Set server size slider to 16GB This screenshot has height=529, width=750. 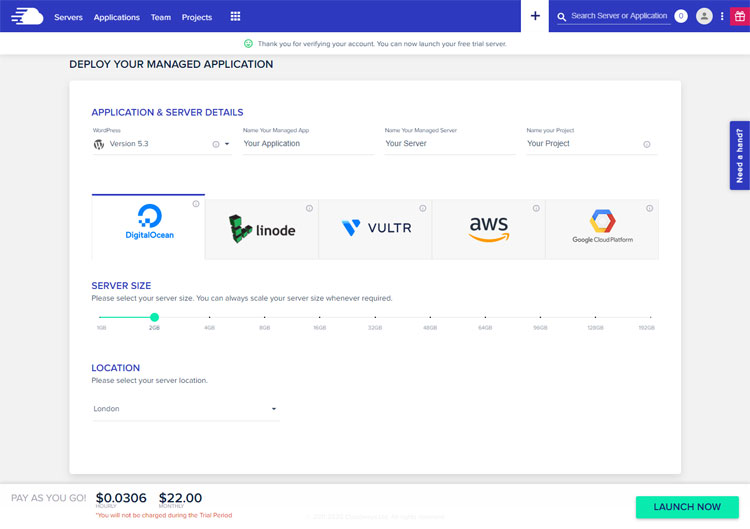coord(320,317)
